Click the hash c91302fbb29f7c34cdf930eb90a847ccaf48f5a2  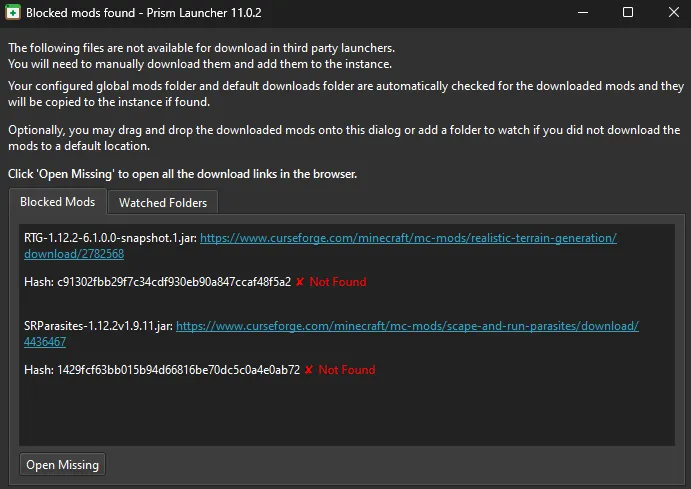174,282
